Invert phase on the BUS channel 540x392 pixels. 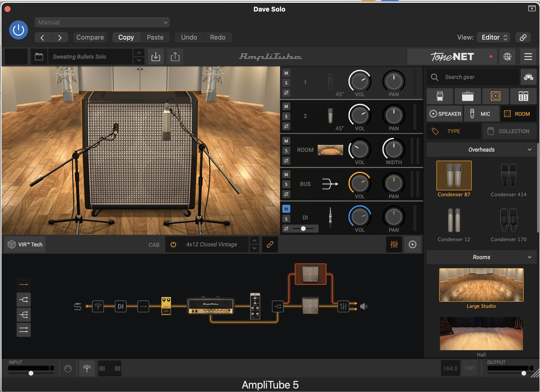(x=286, y=194)
